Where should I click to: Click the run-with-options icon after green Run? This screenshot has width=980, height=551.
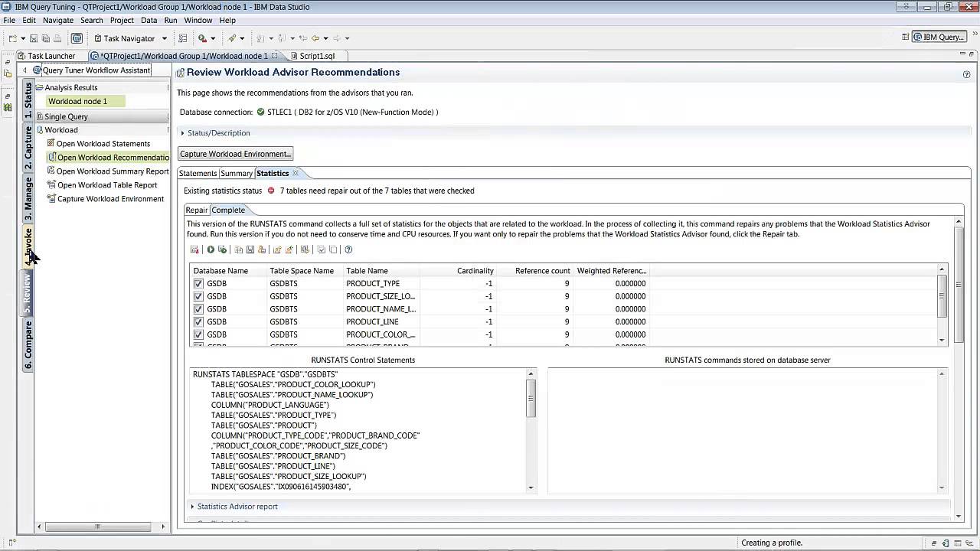coord(222,249)
